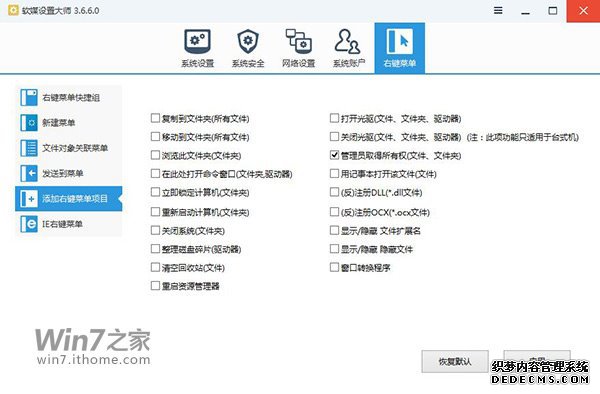Click the 软媒设置大师 app logo

tap(13, 10)
